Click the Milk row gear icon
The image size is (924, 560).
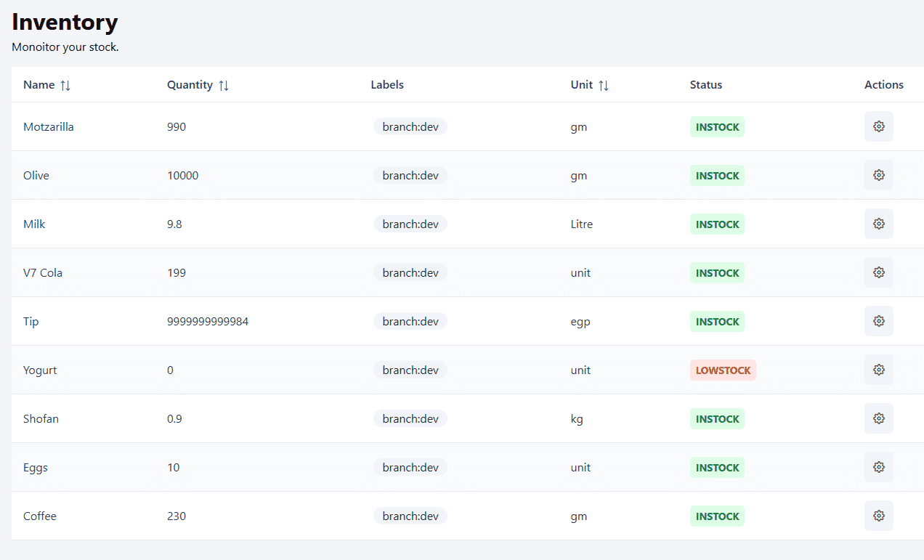click(x=878, y=224)
